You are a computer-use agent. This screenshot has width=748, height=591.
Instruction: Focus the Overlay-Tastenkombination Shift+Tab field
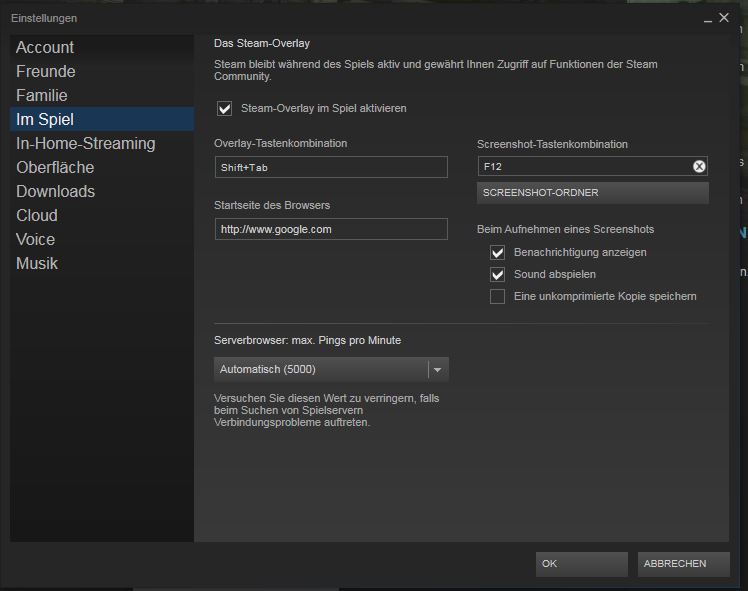(331, 167)
